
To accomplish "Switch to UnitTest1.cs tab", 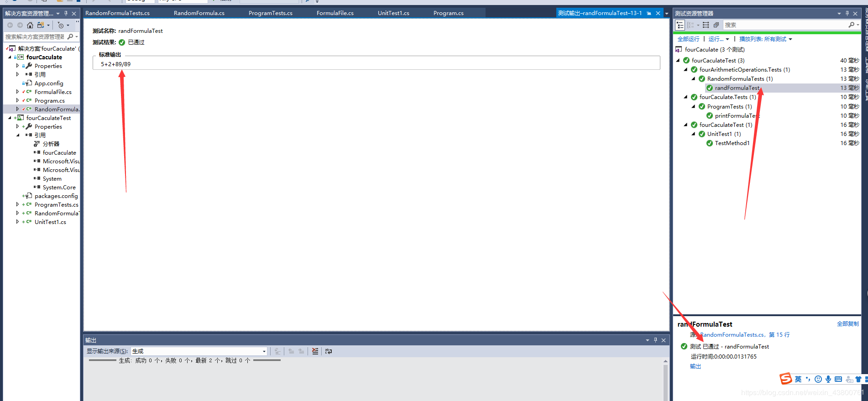I will (393, 13).
